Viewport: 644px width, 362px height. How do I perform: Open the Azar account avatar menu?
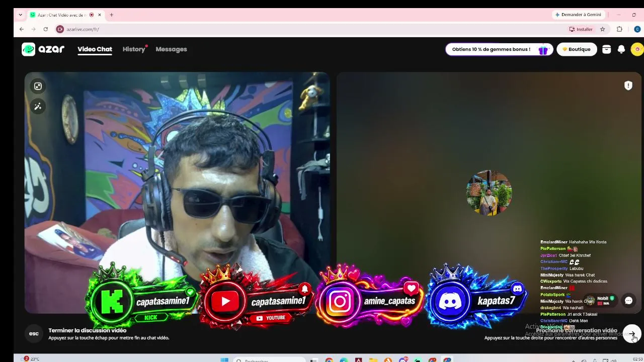[637, 49]
